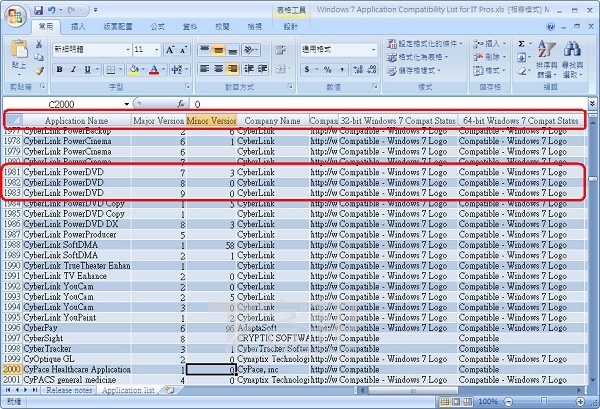Screen dimensions: 600x409
Task: Switch to the 版面配置 Page Layout tab
Action: 118,26
